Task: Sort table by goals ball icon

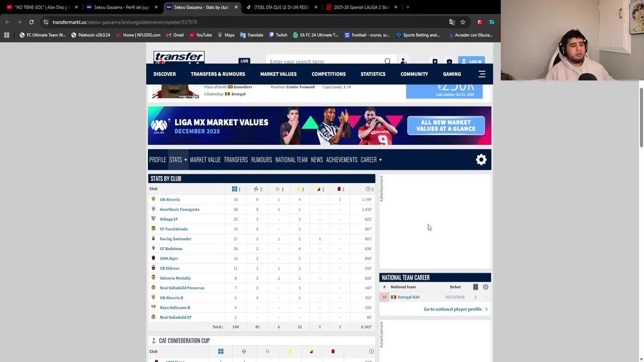Action: coord(256,189)
